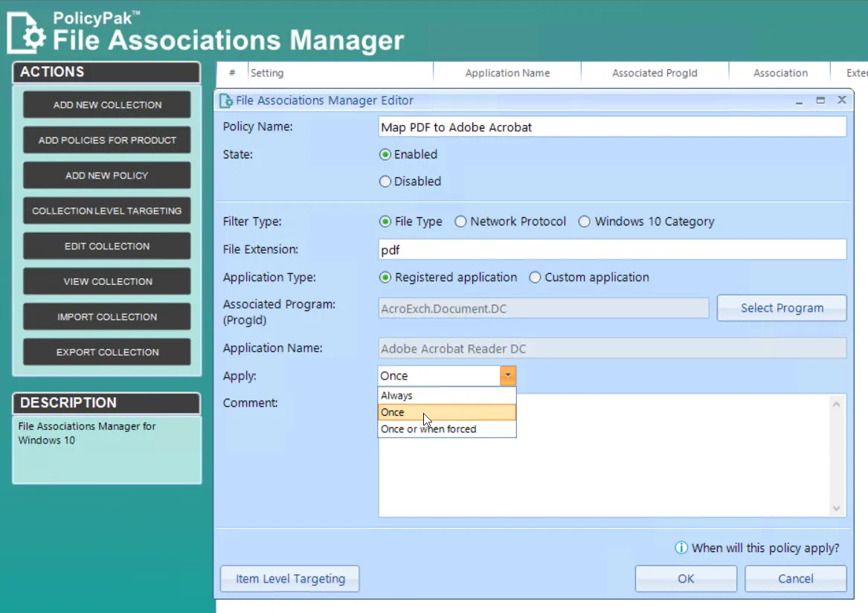Click the Comment scrollbar down arrow
The height and width of the screenshot is (613, 868).
[x=837, y=508]
